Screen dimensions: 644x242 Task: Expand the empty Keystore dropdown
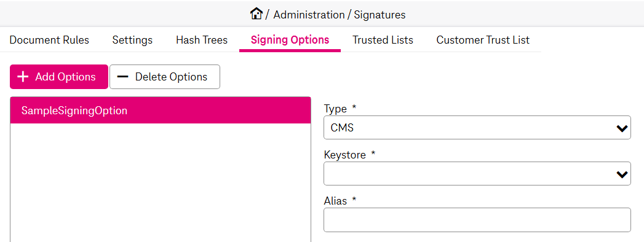point(477,173)
